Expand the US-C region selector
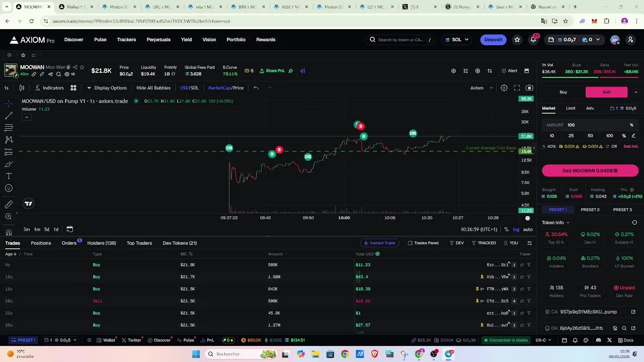644x362 pixels. pos(543,340)
